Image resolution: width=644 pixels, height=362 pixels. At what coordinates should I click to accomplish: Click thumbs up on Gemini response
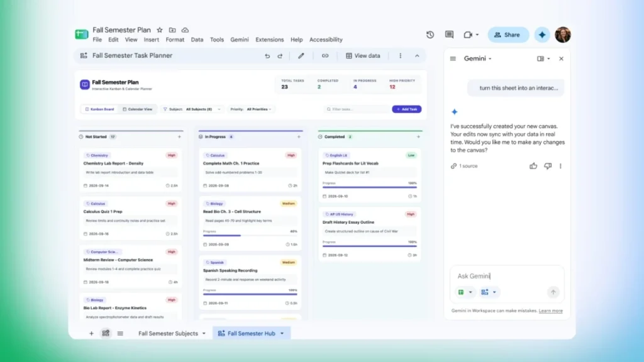[533, 166]
